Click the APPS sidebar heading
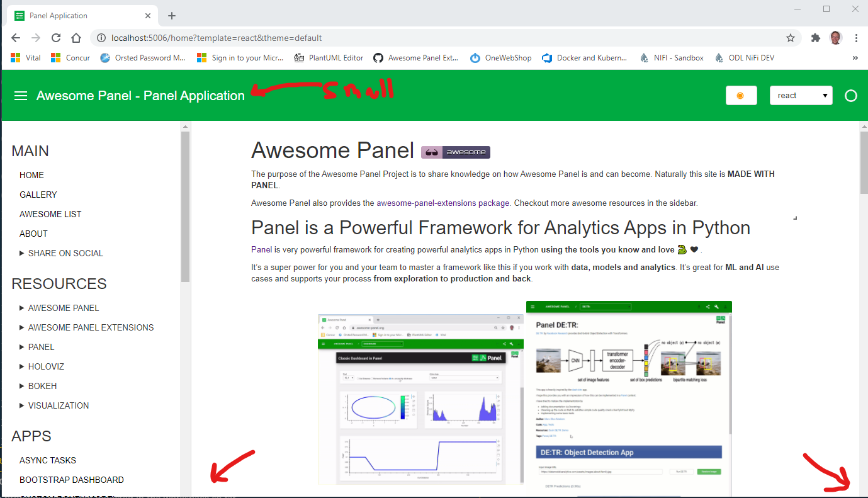Viewport: 868px width, 498px height. [31, 436]
